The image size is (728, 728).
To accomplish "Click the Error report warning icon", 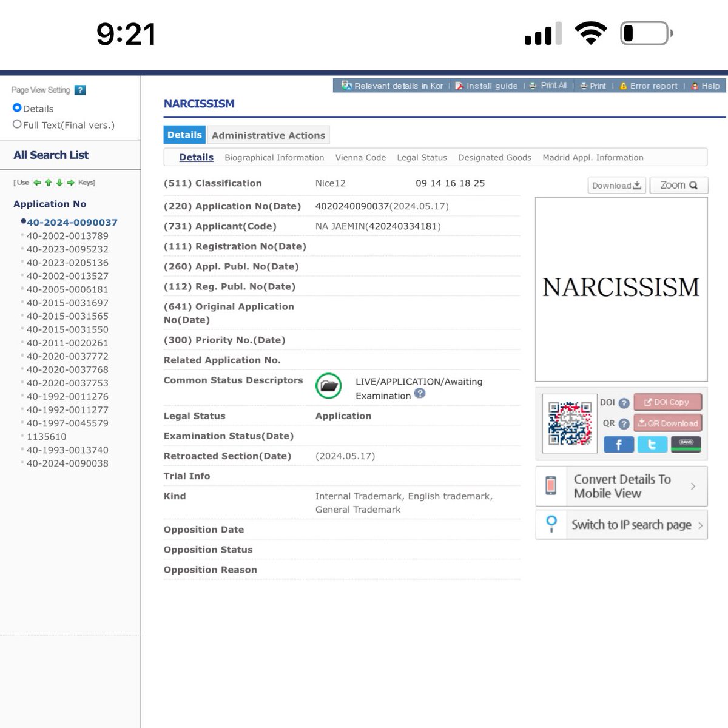I will pyautogui.click(x=625, y=86).
